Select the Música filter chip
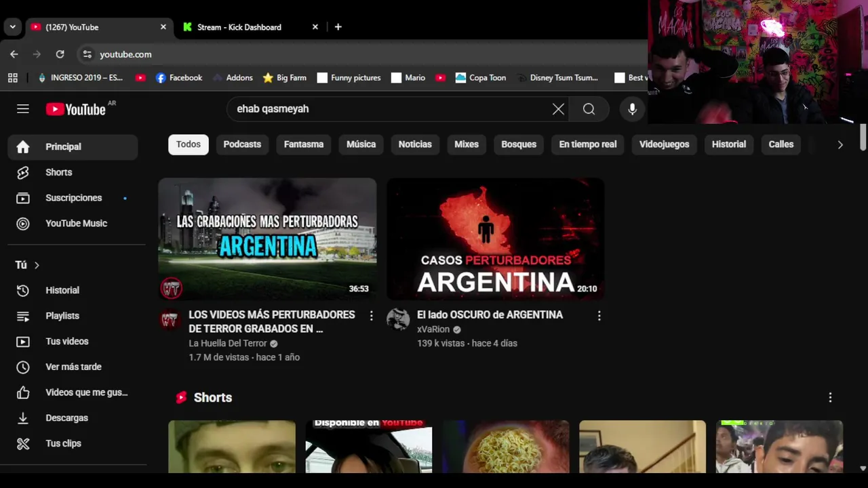 (361, 144)
